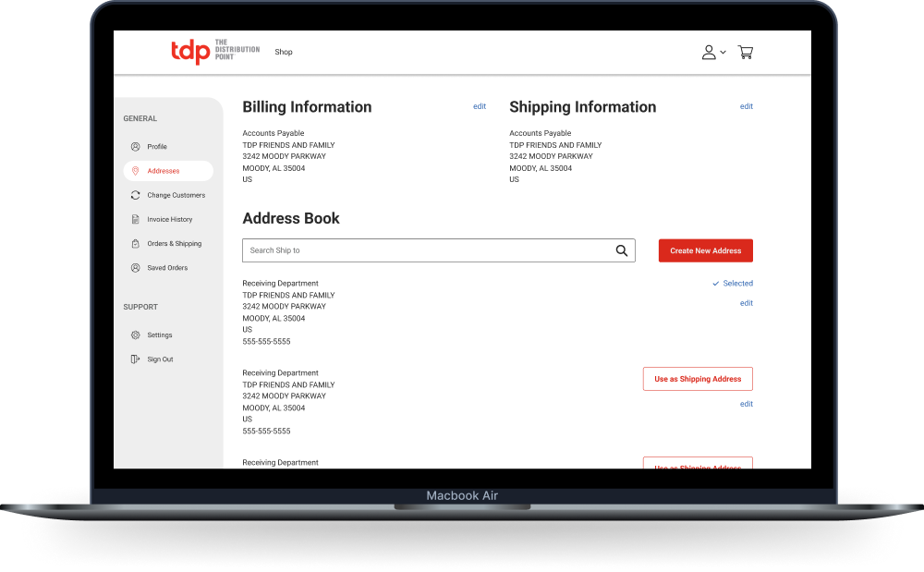This screenshot has width=924, height=572.
Task: Click the Settings gear icon
Action: [x=135, y=335]
